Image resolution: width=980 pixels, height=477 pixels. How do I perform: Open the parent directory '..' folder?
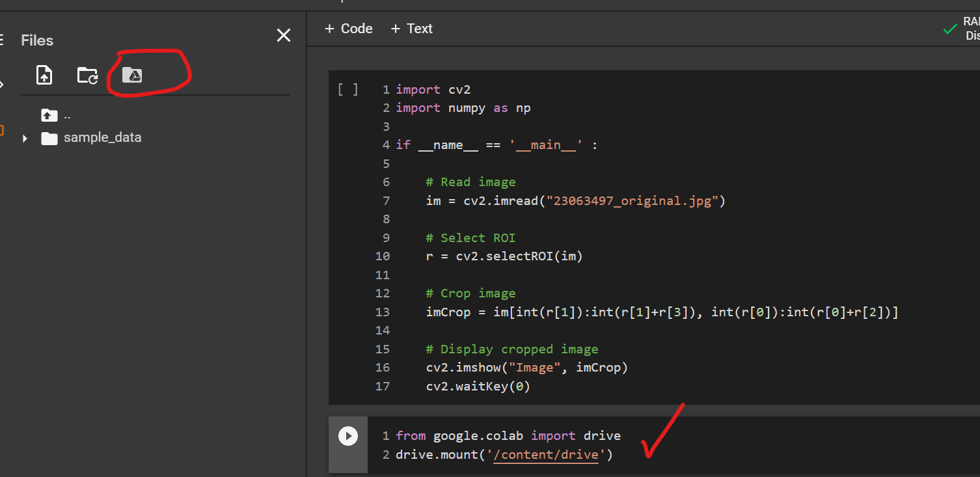click(x=49, y=116)
